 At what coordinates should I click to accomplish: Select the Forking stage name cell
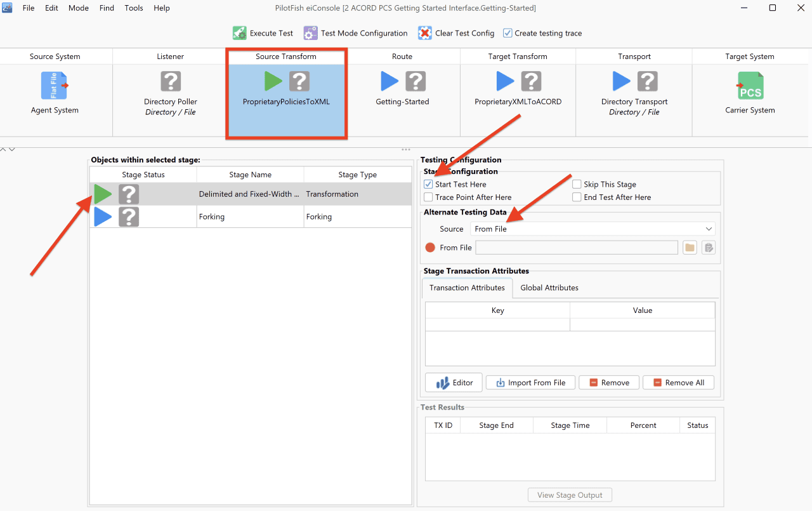tap(251, 217)
